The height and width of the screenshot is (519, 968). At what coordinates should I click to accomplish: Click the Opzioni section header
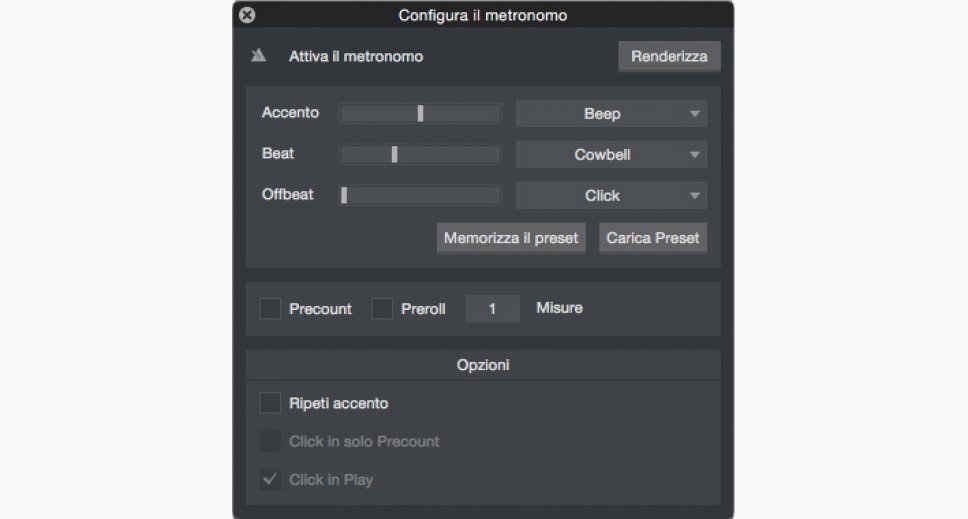tap(483, 365)
